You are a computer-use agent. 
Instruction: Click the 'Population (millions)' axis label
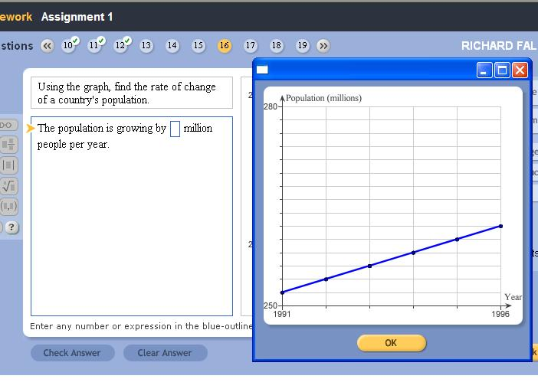pyautogui.click(x=323, y=98)
